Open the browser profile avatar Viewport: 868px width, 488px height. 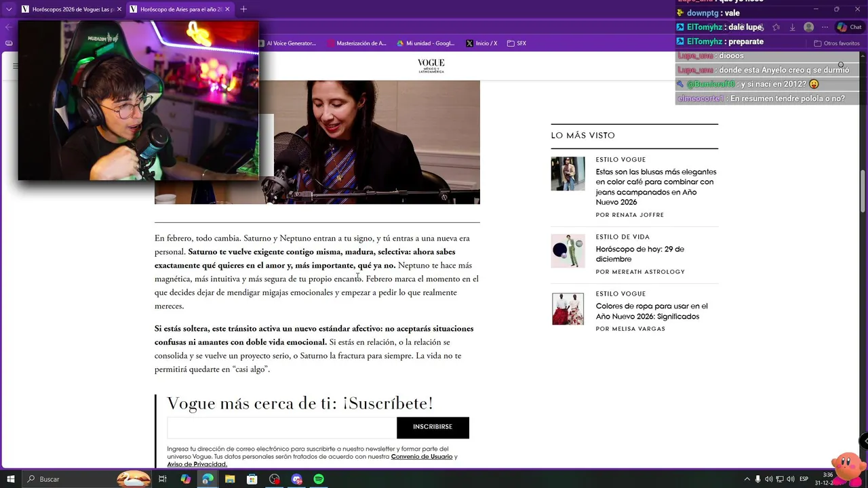click(x=808, y=27)
